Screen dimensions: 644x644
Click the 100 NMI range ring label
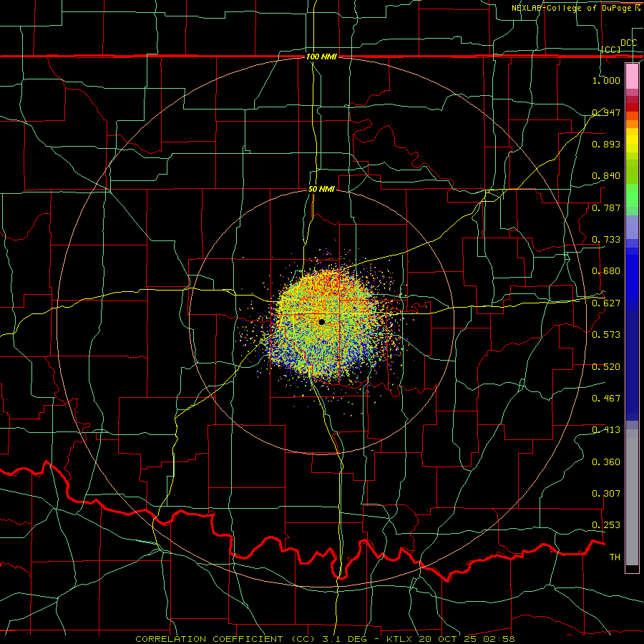coord(321,57)
